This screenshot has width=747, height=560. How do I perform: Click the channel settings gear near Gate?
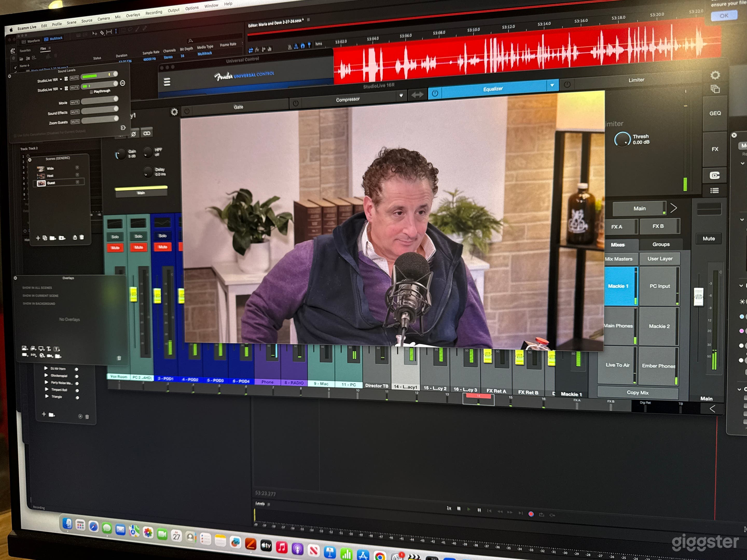point(174,112)
